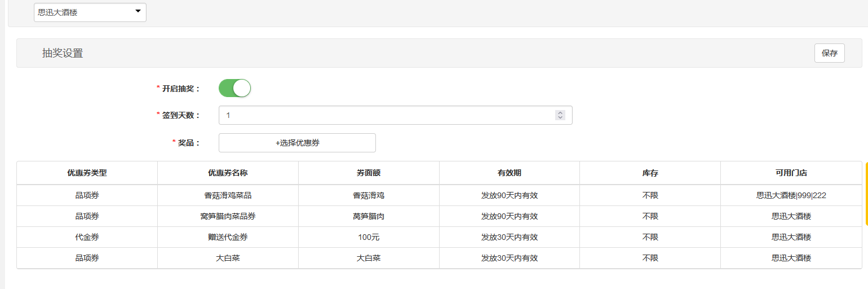Click the 优惠券类型 column header

click(87, 173)
